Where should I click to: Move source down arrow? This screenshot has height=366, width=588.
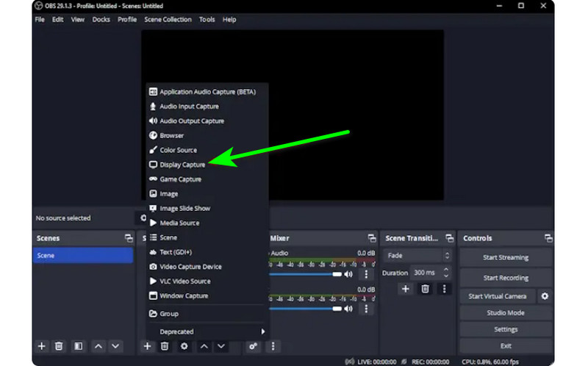[x=221, y=346]
